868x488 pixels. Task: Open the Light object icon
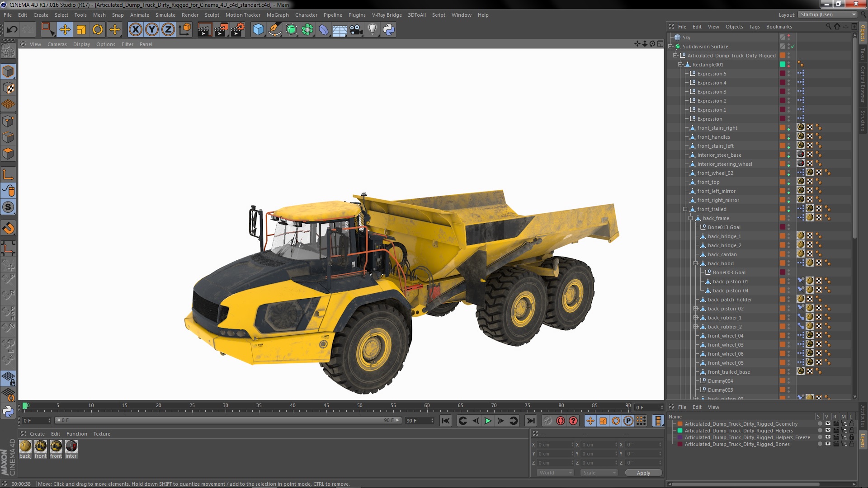pos(372,30)
